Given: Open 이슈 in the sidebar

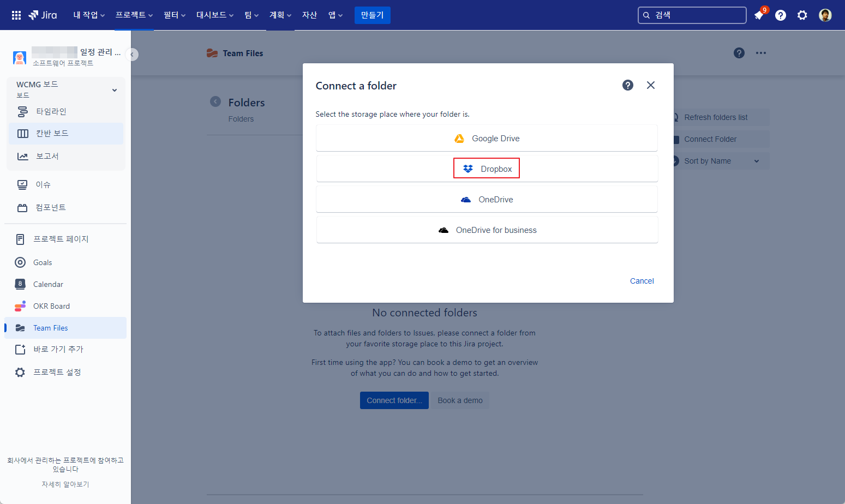Looking at the screenshot, I should [x=65, y=184].
